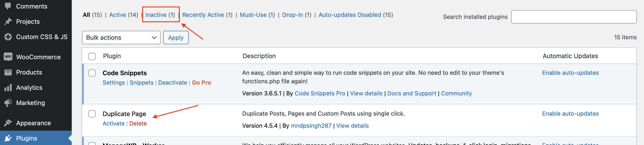Image resolution: width=644 pixels, height=145 pixels.
Task: Click the Plugin column header
Action: 112,56
